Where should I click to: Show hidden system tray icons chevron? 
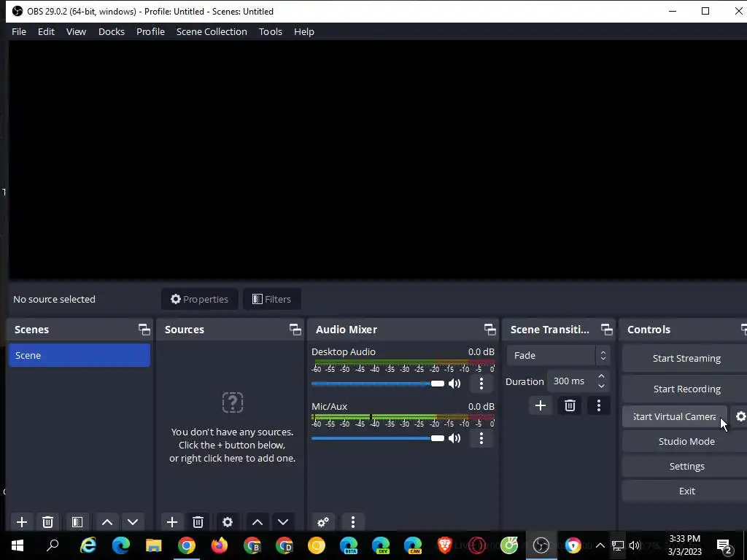point(600,545)
